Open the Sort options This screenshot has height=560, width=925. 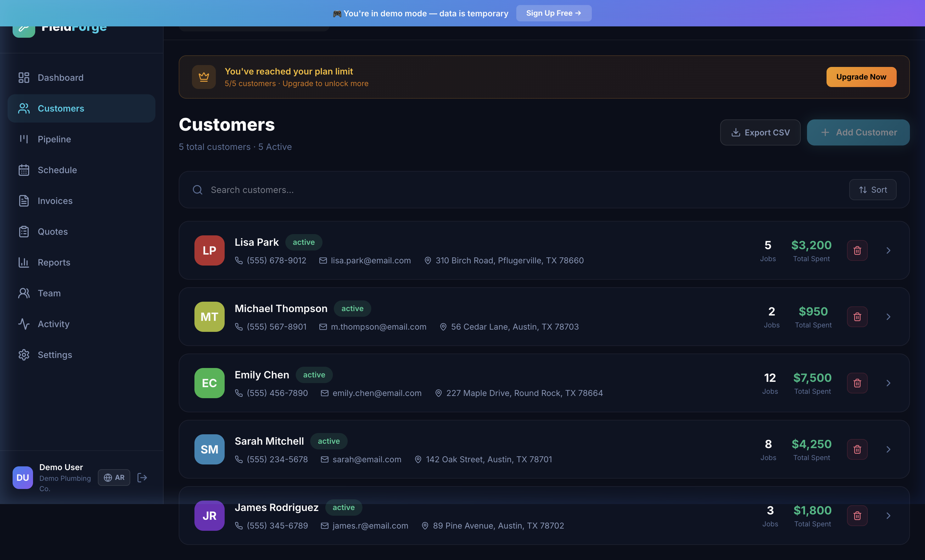[x=872, y=189]
